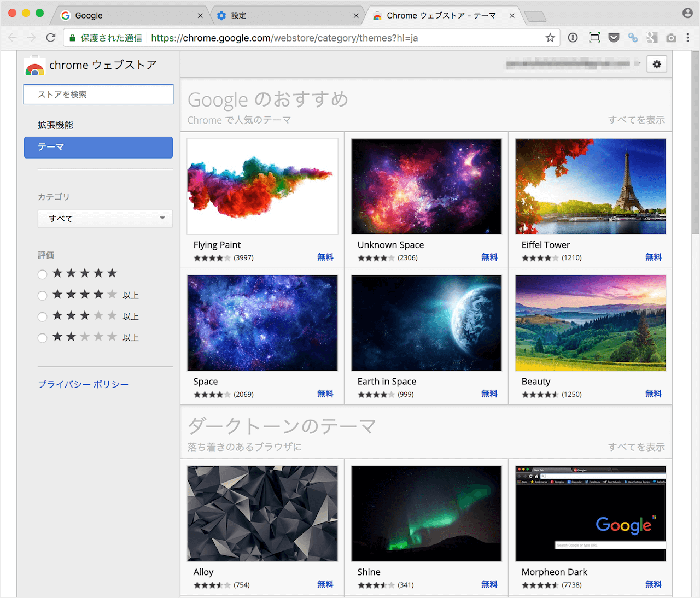
Task: Click the Shine theme title text
Action: pos(369,572)
